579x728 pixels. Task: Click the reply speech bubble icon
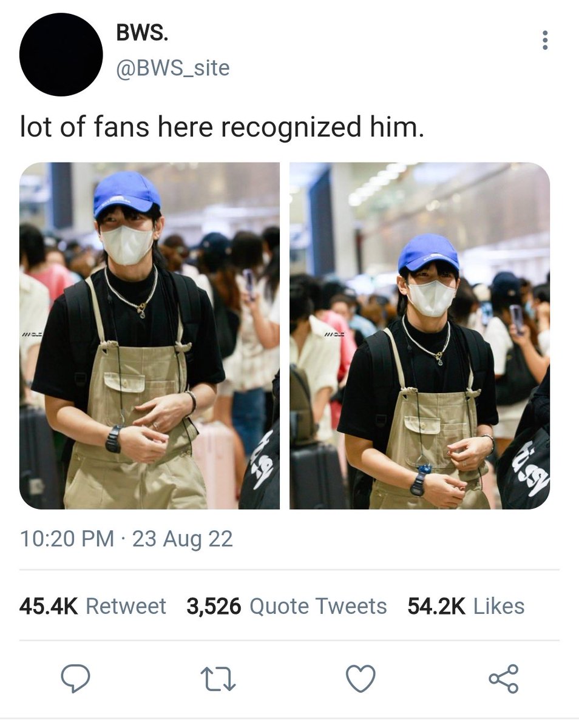click(x=76, y=678)
